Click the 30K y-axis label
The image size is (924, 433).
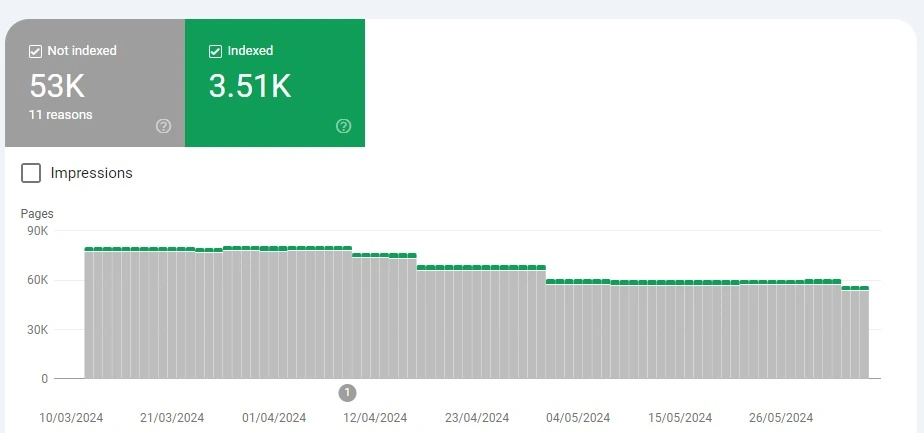(37, 330)
